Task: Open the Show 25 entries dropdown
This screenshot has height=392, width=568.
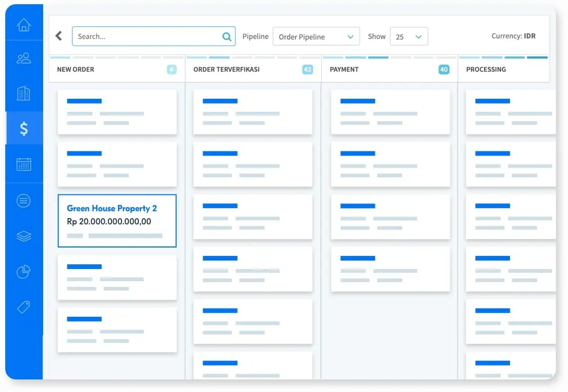Action: pos(409,37)
